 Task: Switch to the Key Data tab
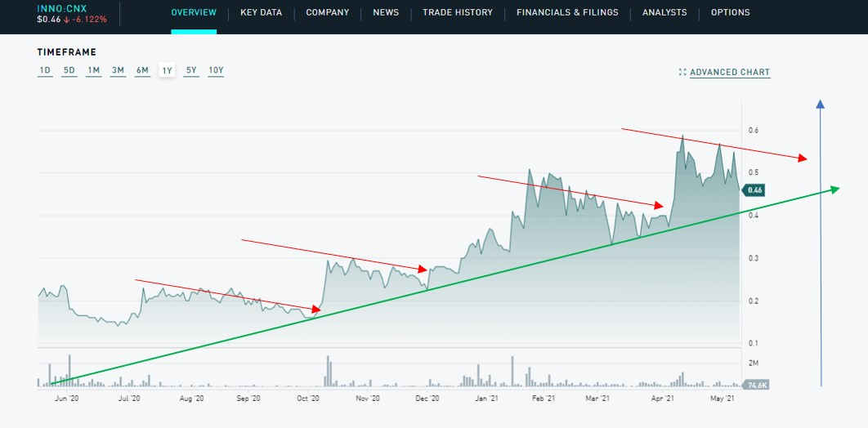pyautogui.click(x=262, y=13)
